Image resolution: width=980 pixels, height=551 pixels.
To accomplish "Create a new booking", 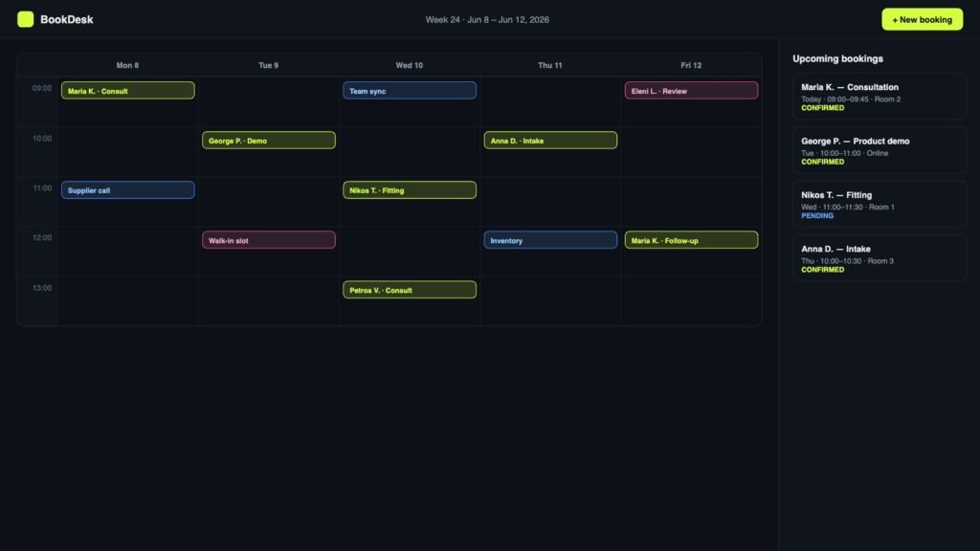I will pos(922,19).
